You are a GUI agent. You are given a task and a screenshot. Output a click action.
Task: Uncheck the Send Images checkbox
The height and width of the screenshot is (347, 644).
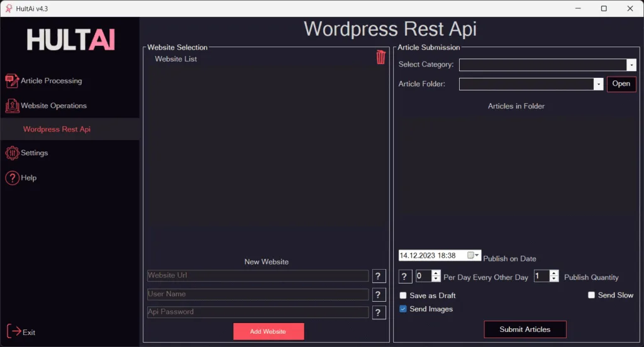point(403,309)
